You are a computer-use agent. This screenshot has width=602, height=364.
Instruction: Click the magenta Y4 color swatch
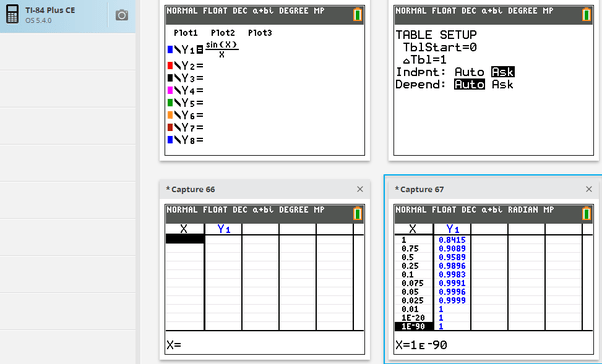click(170, 90)
